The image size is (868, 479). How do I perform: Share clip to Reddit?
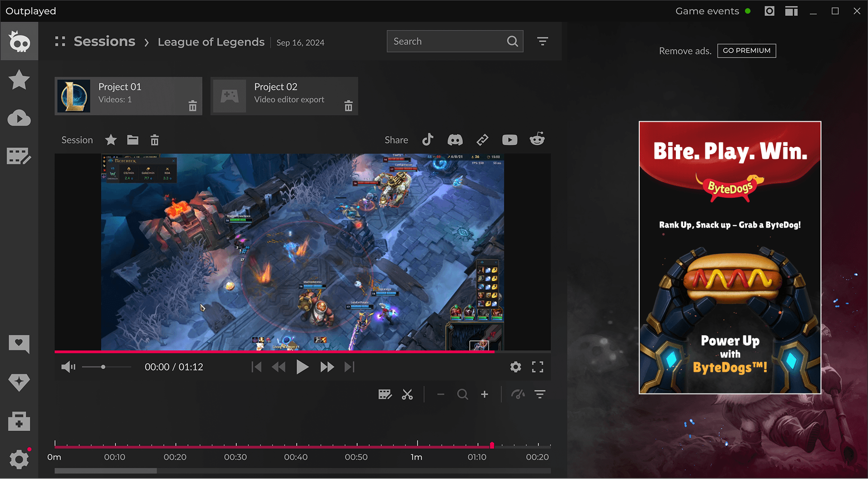click(x=537, y=139)
